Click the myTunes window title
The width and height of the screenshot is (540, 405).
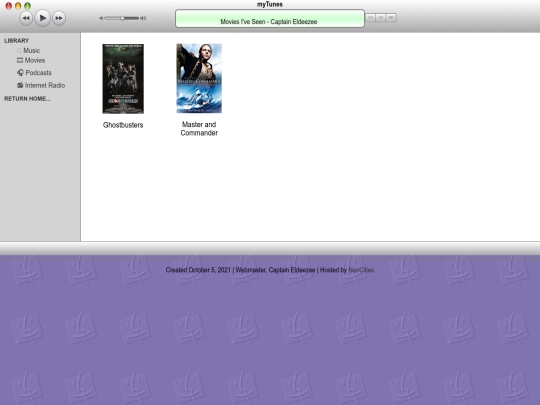pos(270,4)
